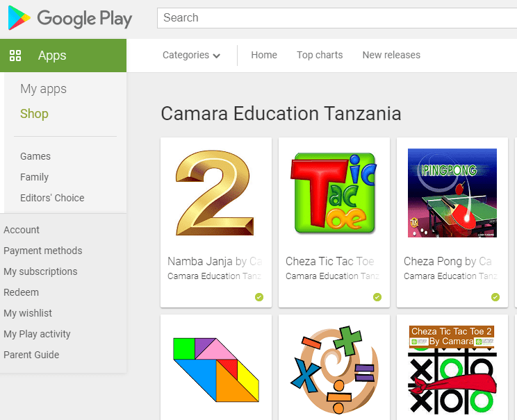Open Cheza Tic Tac Toe 2 icon

tap(452, 369)
